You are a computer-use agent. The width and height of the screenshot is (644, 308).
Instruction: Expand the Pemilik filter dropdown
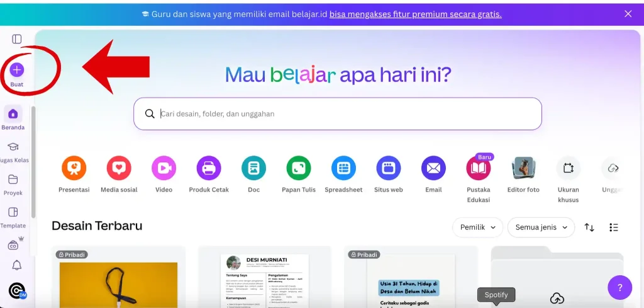[x=478, y=227]
